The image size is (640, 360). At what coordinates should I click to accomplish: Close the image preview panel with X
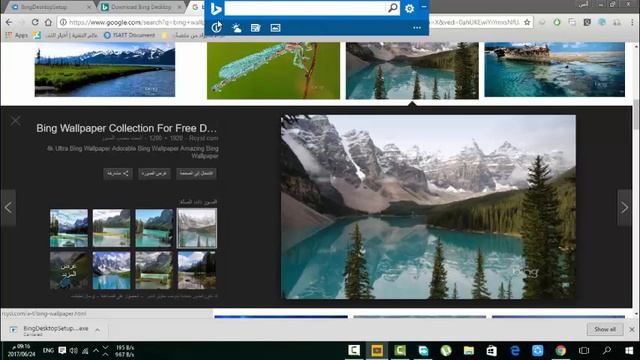[x=16, y=120]
